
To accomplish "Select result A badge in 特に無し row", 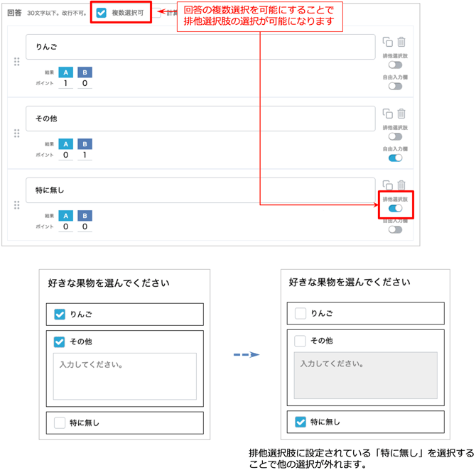I will [65, 216].
